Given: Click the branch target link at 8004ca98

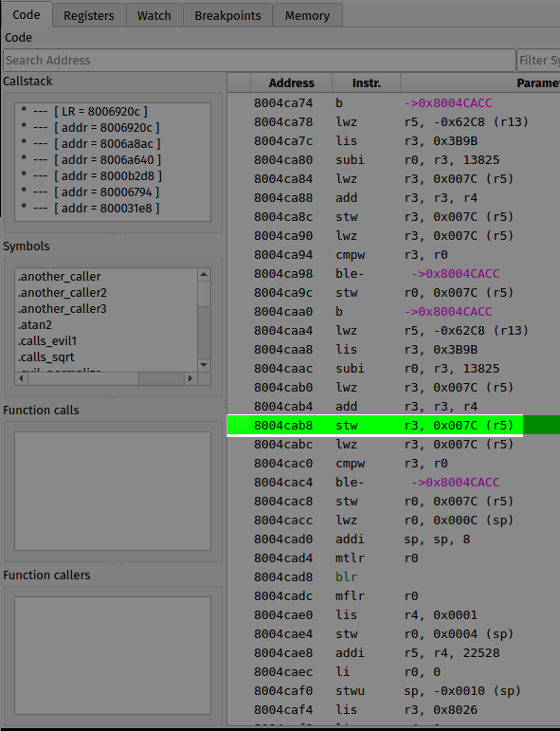Looking at the screenshot, I should (x=455, y=274).
